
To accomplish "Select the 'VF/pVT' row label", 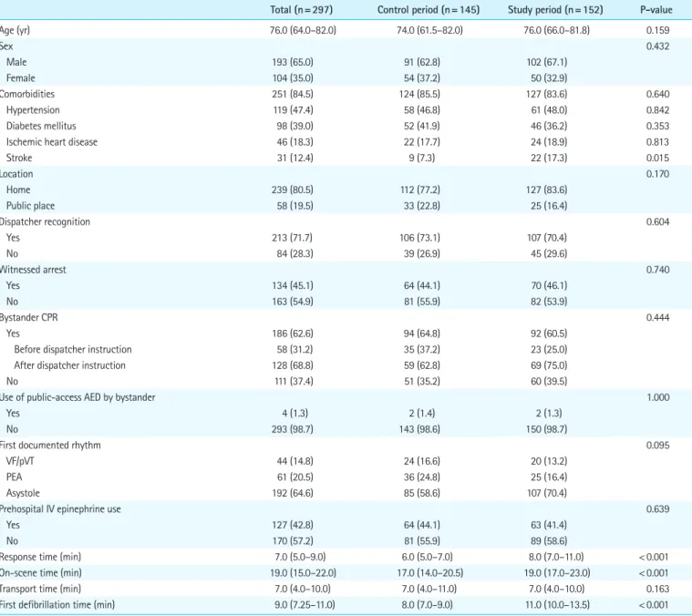I will (x=20, y=461).
